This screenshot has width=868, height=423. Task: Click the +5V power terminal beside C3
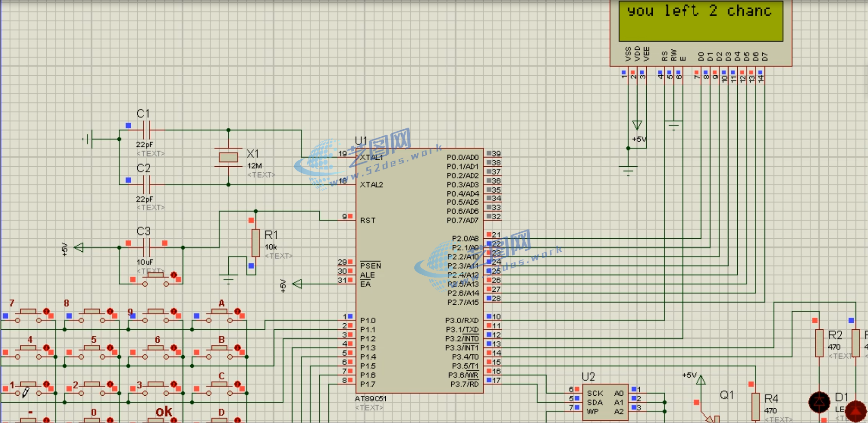pos(79,248)
